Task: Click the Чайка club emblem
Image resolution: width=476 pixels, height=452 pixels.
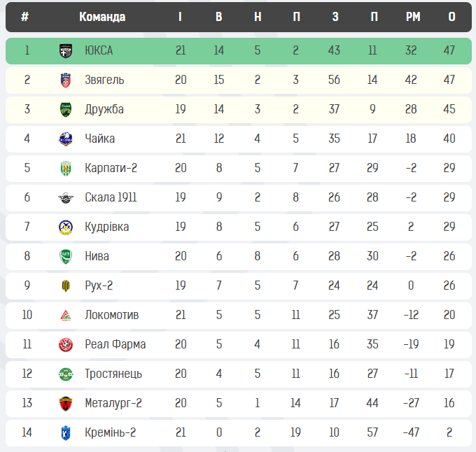Action: pos(65,139)
